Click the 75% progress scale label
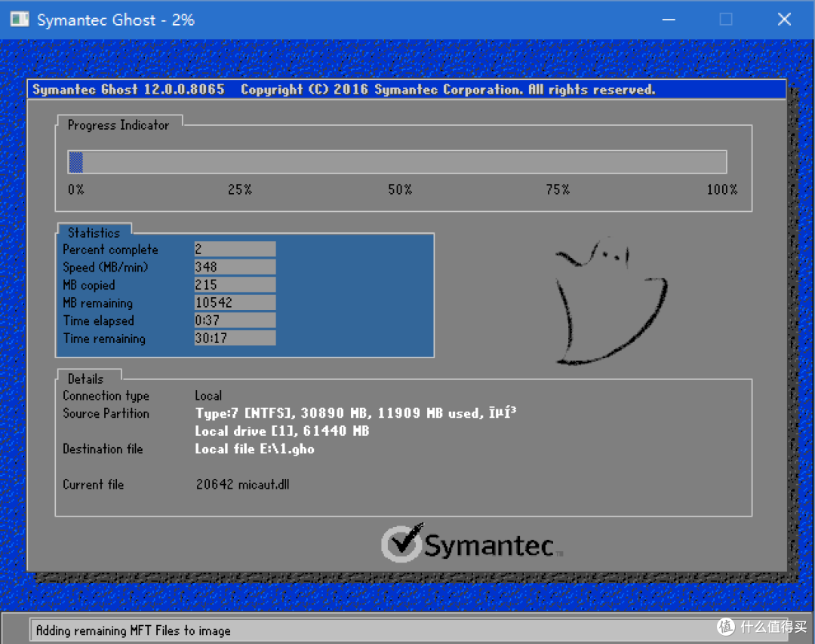 [x=558, y=189]
